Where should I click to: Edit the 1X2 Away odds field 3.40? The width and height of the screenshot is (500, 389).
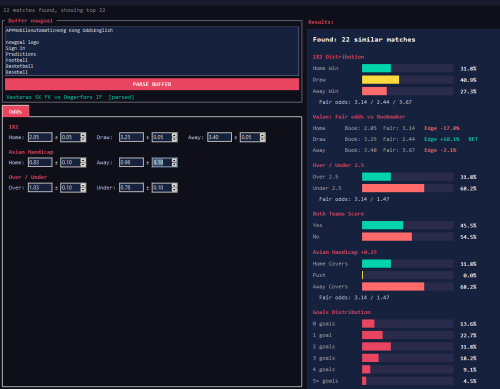[219, 137]
